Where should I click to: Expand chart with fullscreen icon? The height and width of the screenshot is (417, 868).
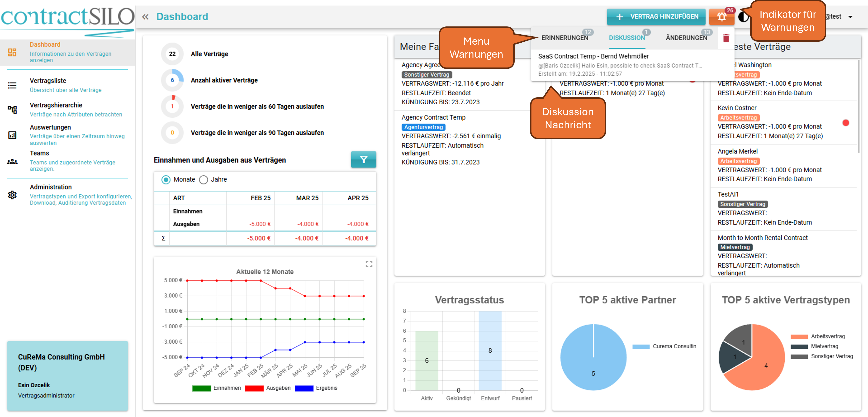[x=369, y=264]
